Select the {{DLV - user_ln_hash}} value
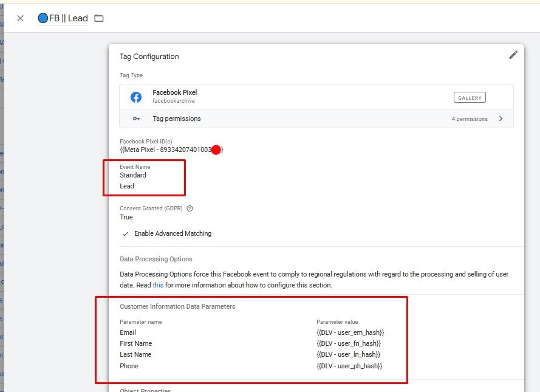540x392 pixels. pos(348,354)
